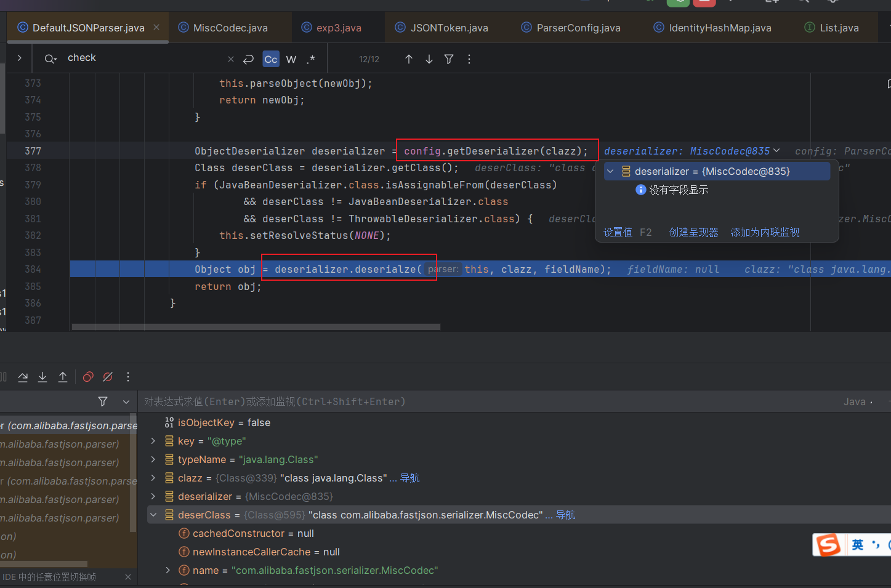Image resolution: width=891 pixels, height=588 pixels.
Task: Click frames panel vertical scrollbar
Action: pyautogui.click(x=133, y=474)
